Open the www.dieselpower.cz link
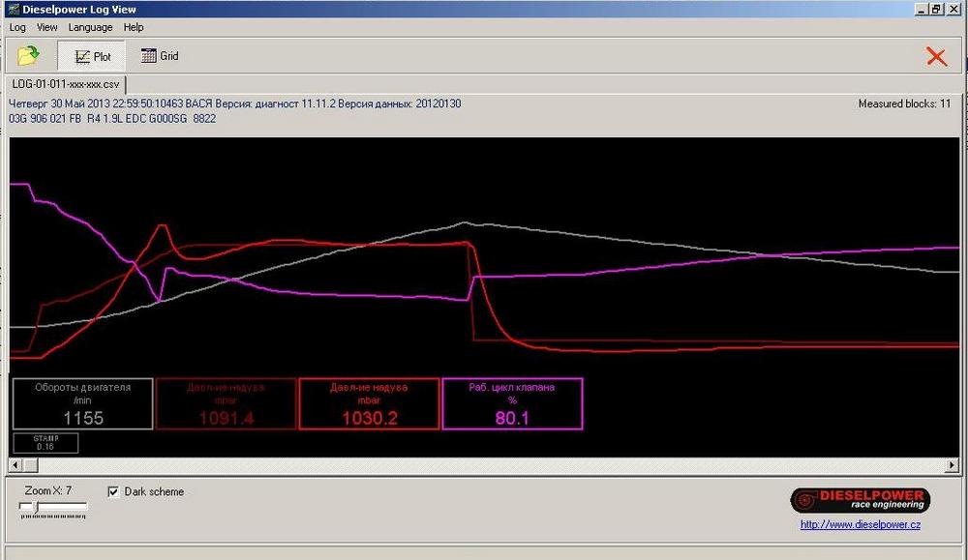Image resolution: width=968 pixels, height=560 pixels. (860, 524)
